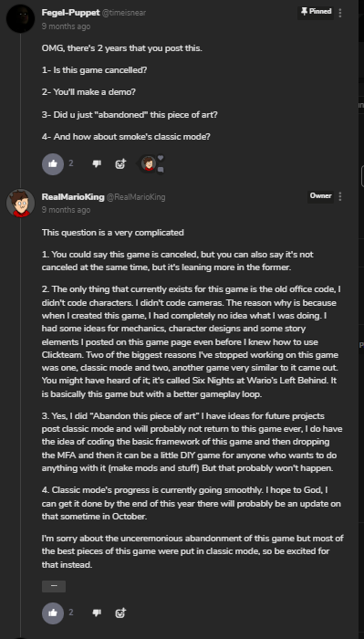This screenshot has height=639, width=364.
Task: Open options menu on the pinned comment
Action: 340,13
